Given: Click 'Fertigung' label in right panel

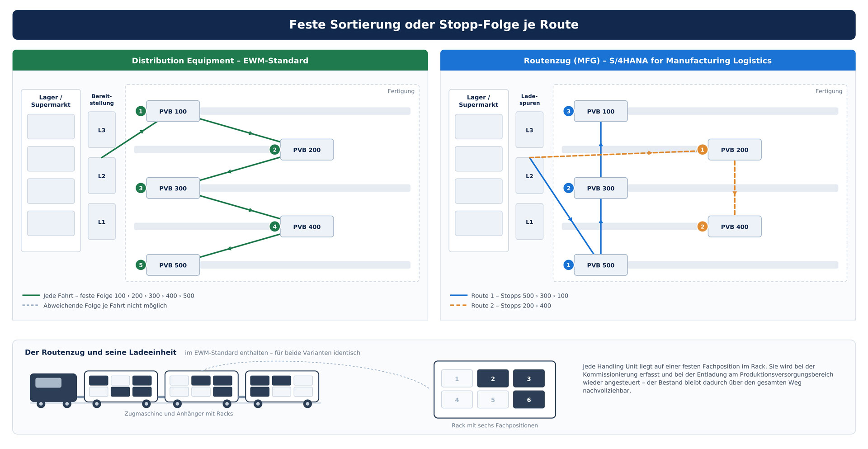Looking at the screenshot, I should pos(829,91).
